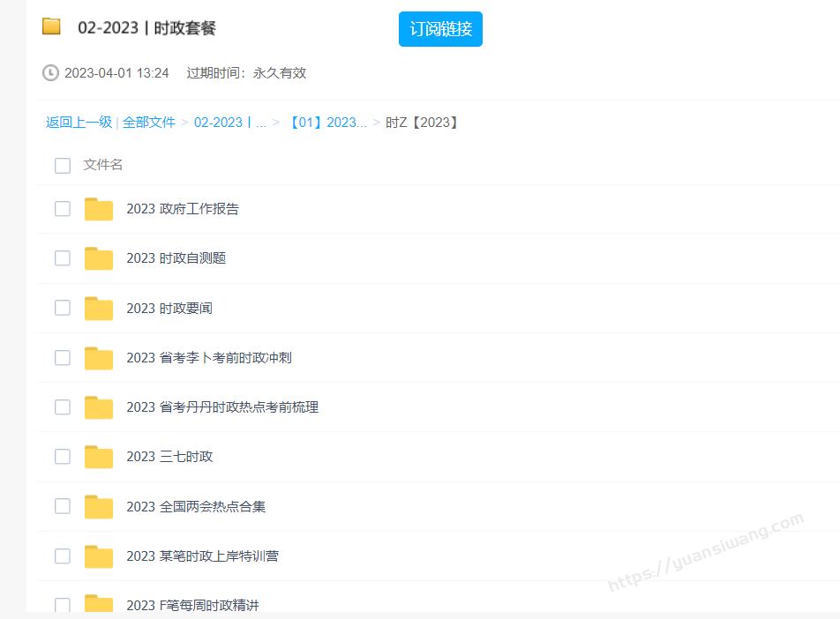The height and width of the screenshot is (619, 840).
Task: Click folder icon of 2023 省考李卜考前时政冲刺
Action: (x=99, y=358)
